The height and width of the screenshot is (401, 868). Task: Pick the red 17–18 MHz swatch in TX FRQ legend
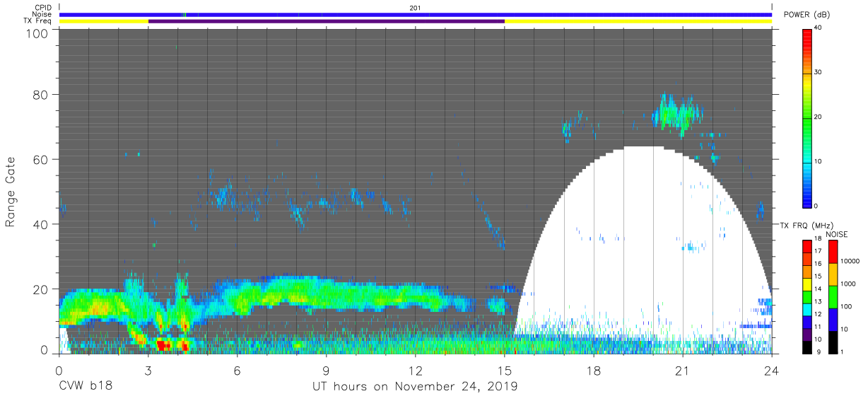[x=807, y=245]
